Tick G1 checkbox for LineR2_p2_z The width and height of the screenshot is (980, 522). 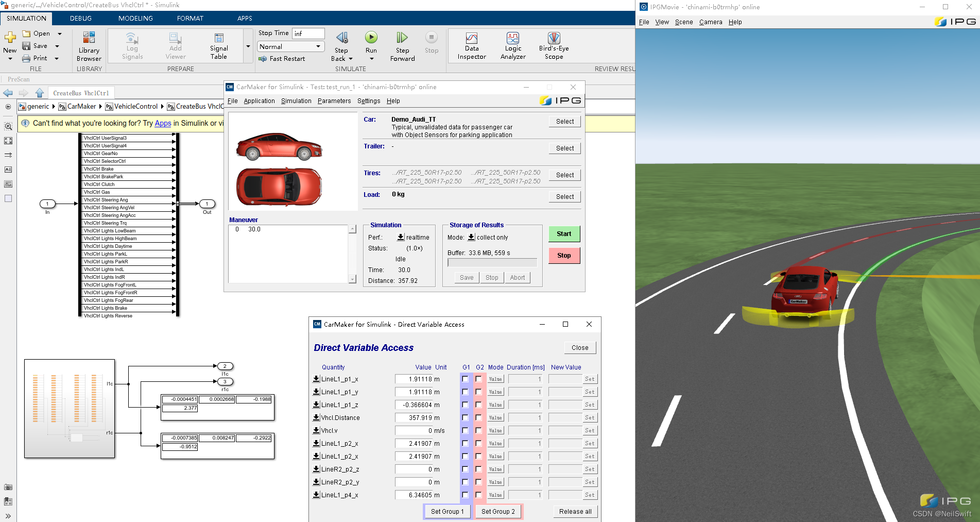(x=465, y=469)
